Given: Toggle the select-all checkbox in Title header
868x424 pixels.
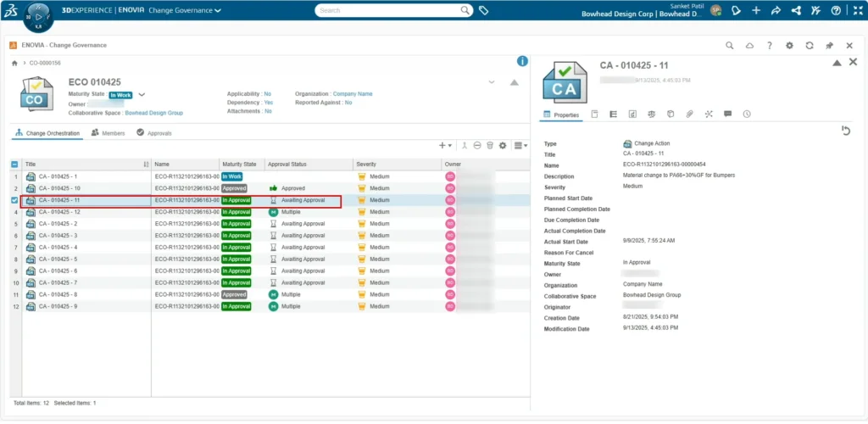Looking at the screenshot, I should point(15,165).
